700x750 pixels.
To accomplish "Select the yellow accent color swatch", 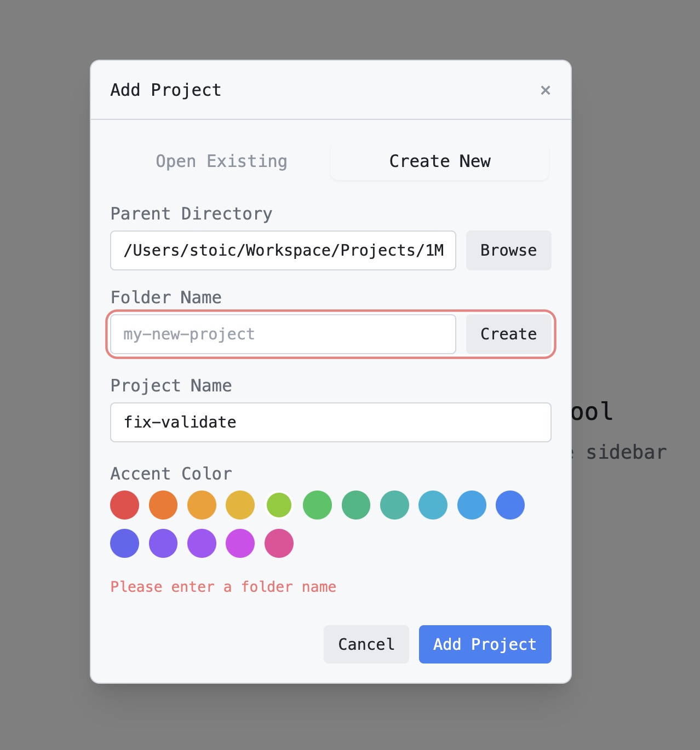I will tap(240, 505).
